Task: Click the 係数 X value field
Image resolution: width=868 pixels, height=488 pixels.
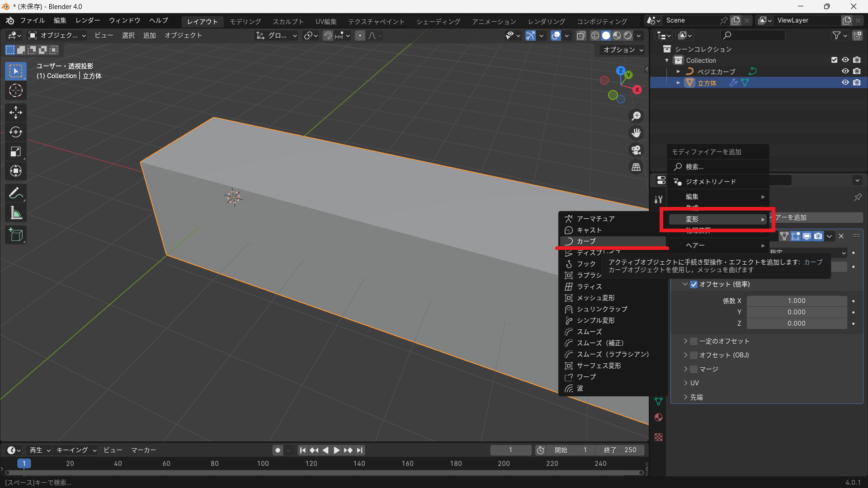Action: pyautogui.click(x=796, y=301)
